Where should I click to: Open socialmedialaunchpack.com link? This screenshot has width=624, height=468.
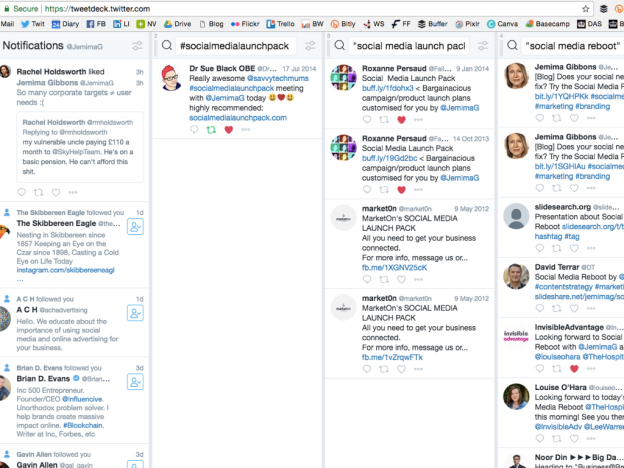[238, 118]
